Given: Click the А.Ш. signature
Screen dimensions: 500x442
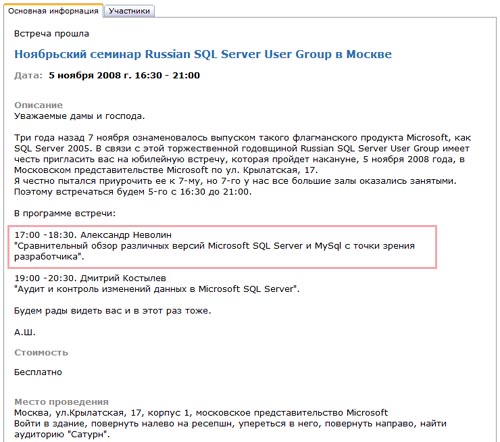Looking at the screenshot, I should tap(25, 332).
